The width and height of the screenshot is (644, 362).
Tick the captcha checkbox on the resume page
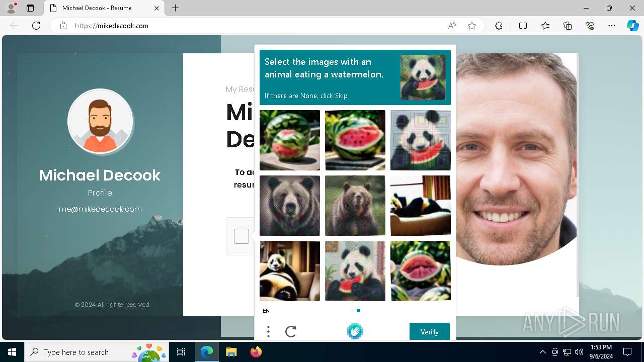(x=242, y=236)
